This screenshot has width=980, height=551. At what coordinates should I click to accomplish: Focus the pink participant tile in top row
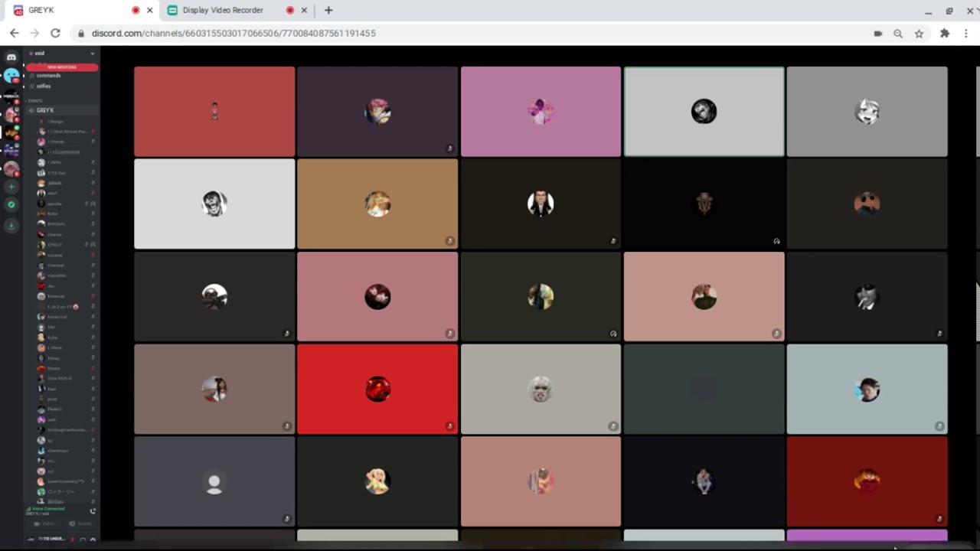[x=541, y=112]
